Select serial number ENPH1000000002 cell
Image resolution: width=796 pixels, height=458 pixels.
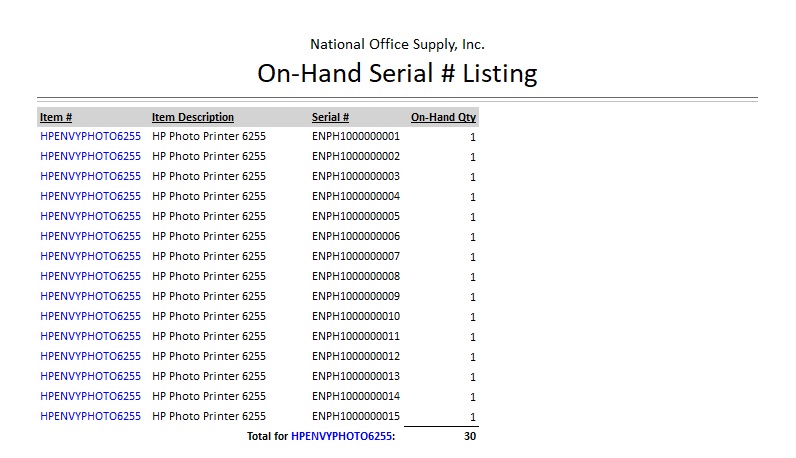[x=356, y=156]
